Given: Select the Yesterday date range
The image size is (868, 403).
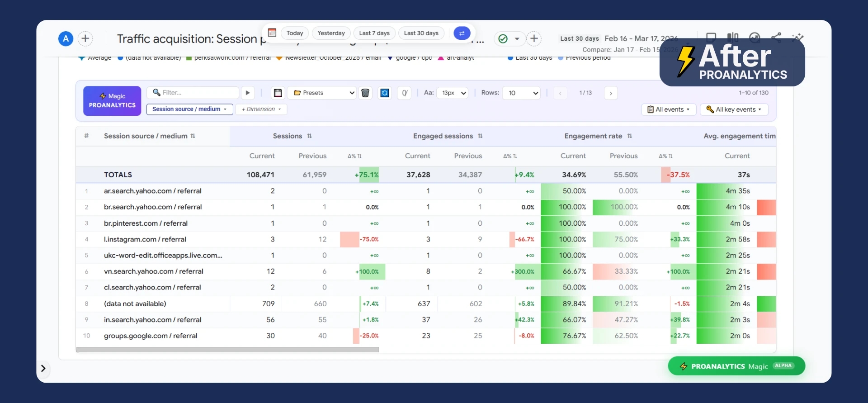Looking at the screenshot, I should click(x=331, y=33).
